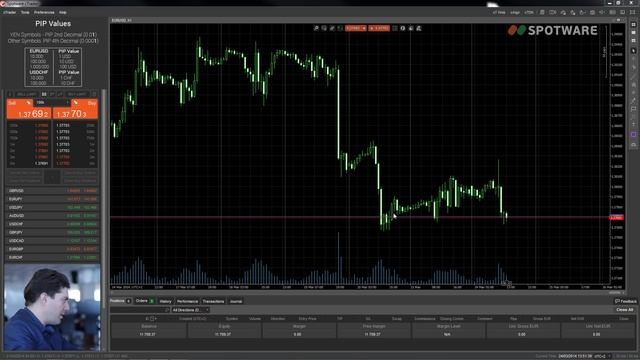Viewport: 640px width, 360px height.
Task: Select the cursor pointer tool in the right sidebar
Action: tap(633, 51)
